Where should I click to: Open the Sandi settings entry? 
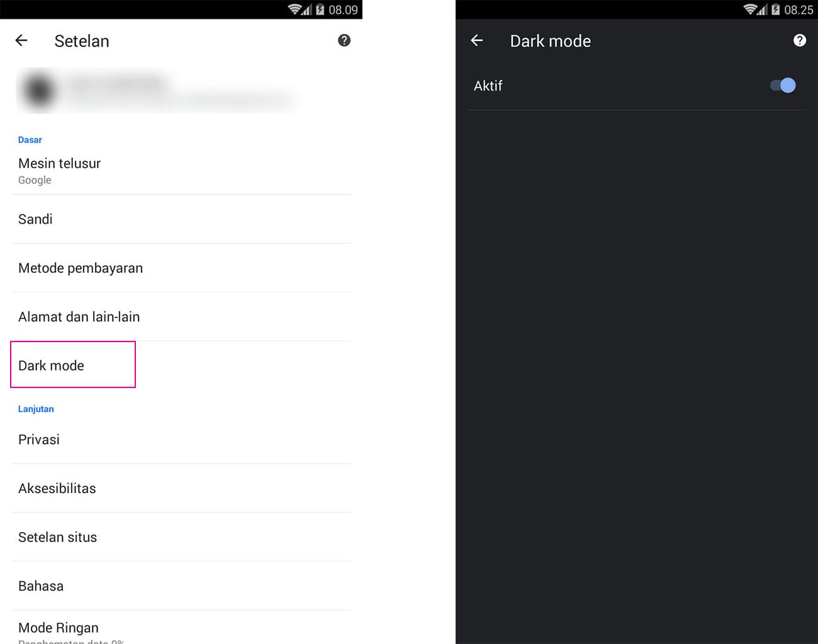point(36,219)
